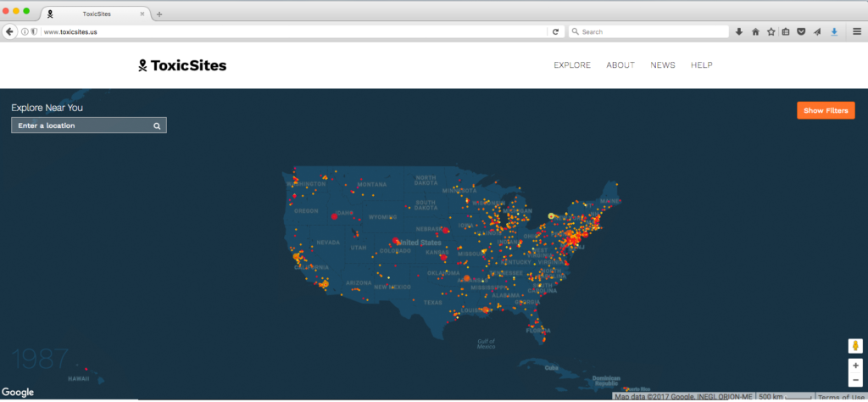
Task: Click the browser back arrow button
Action: coord(9,31)
